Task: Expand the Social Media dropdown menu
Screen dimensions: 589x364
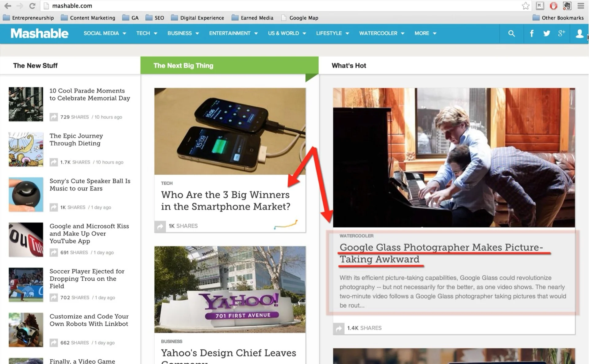Action: point(105,33)
